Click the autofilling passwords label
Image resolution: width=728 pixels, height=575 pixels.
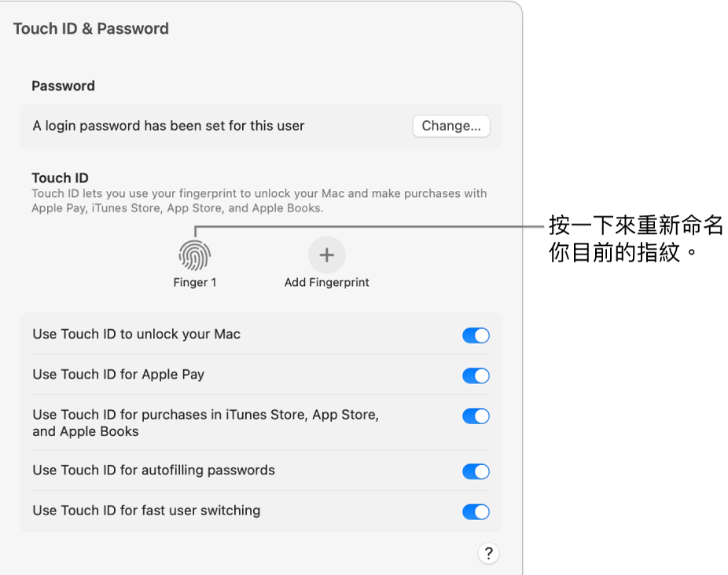point(153,470)
